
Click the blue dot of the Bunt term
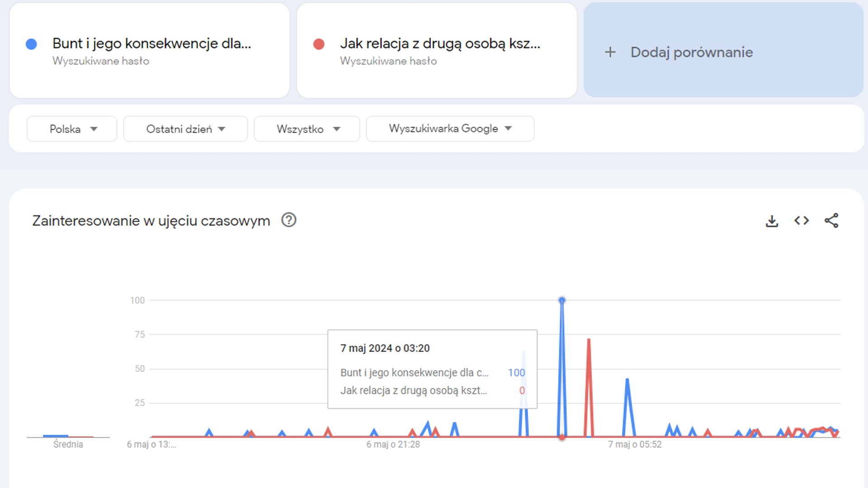[31, 44]
